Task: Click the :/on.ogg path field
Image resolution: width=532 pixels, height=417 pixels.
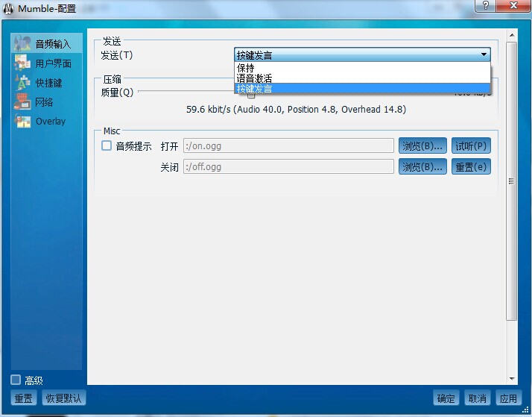Action: click(x=288, y=145)
